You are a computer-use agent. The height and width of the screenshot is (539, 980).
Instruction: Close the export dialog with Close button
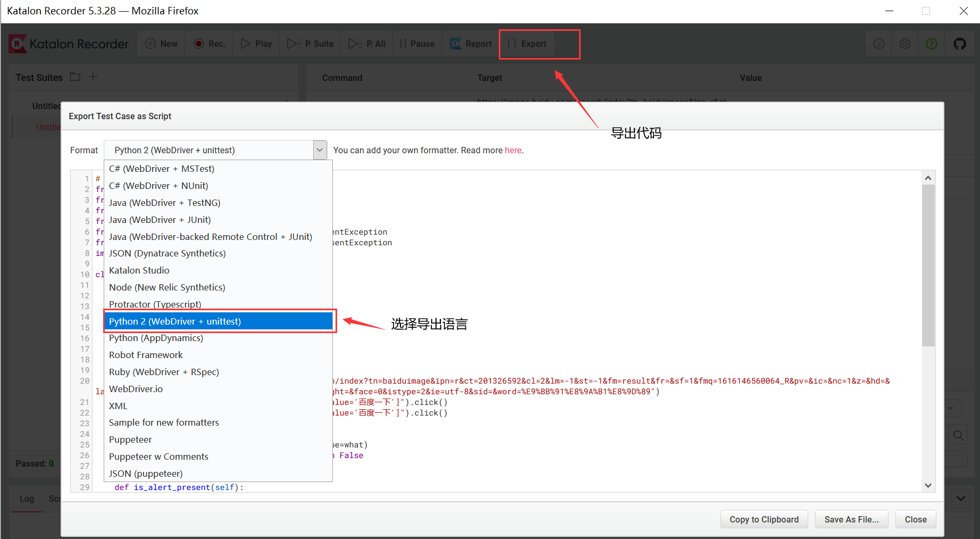(x=916, y=519)
